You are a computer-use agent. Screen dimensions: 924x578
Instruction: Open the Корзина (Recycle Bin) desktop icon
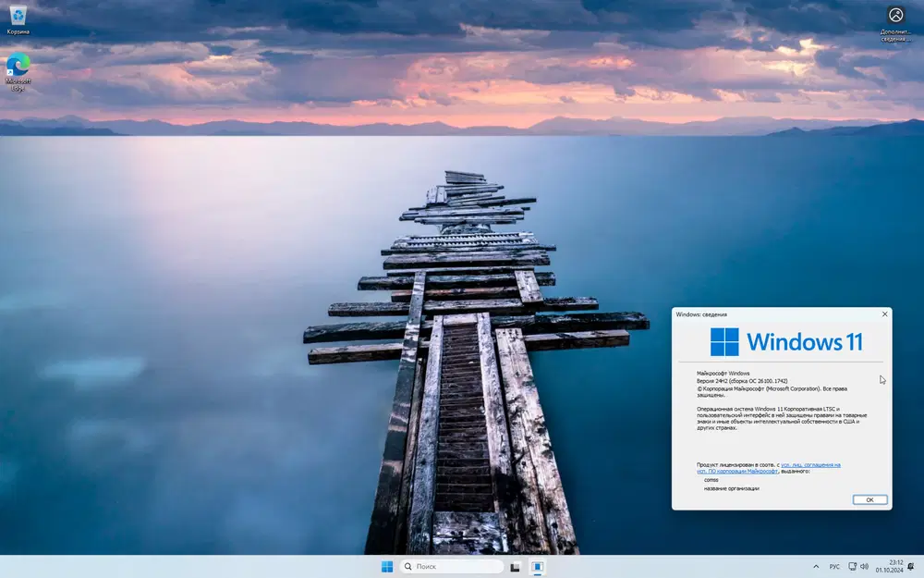[18, 17]
